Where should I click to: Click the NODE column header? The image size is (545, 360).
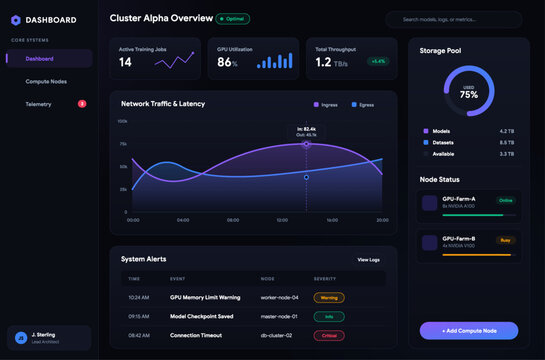tap(267, 279)
